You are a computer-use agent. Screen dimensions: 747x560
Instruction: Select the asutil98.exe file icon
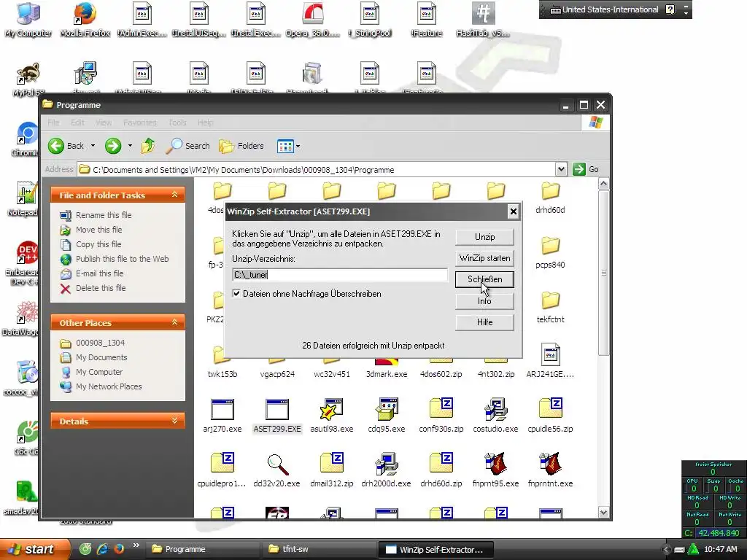pos(332,410)
